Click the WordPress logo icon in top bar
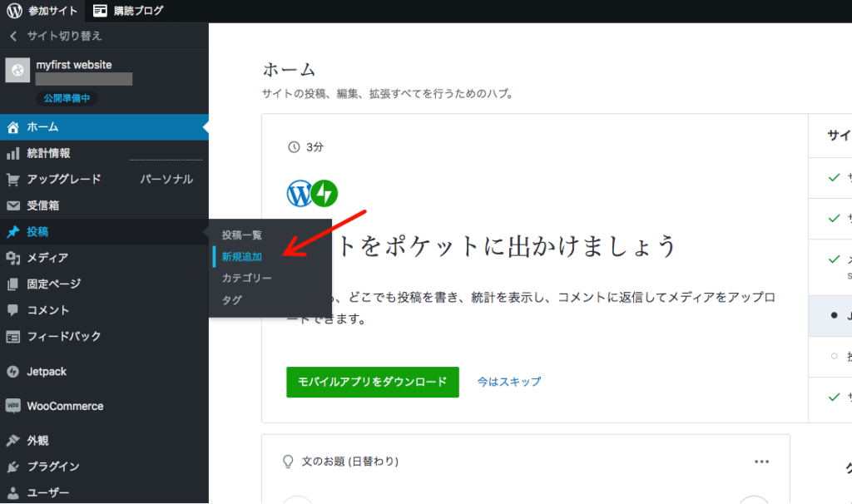 coord(14,11)
